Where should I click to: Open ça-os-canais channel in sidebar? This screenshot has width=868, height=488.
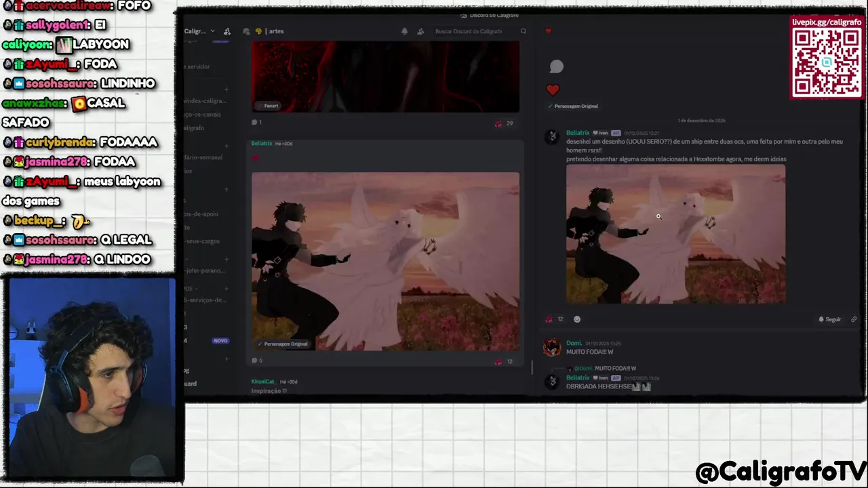pos(202,115)
